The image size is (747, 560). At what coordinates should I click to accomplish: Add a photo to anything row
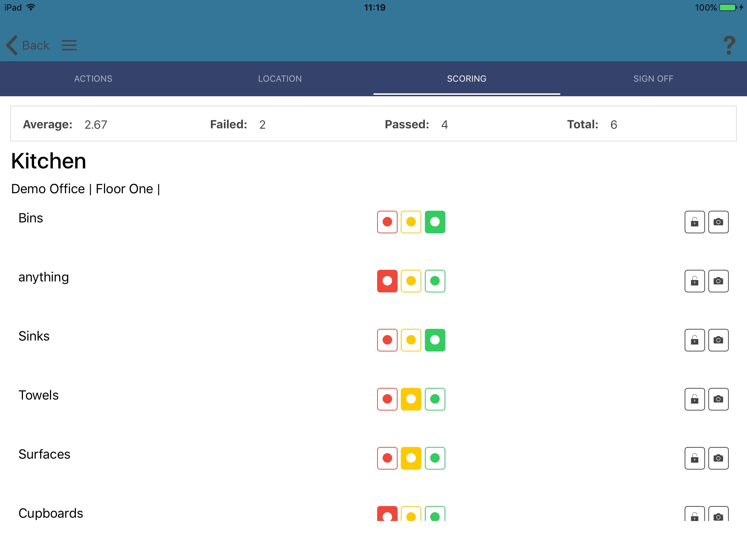pos(719,281)
